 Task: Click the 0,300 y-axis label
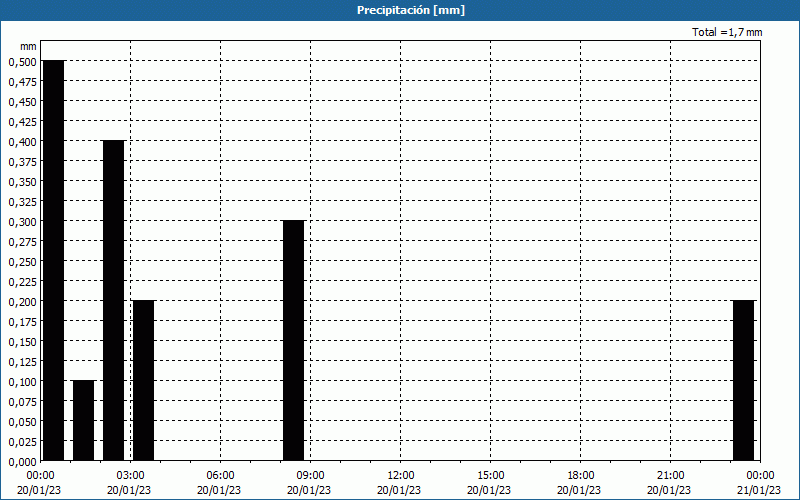[23, 221]
